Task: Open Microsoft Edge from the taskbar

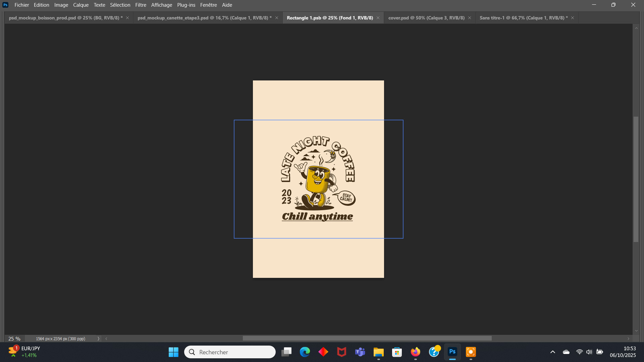Action: pos(305,352)
